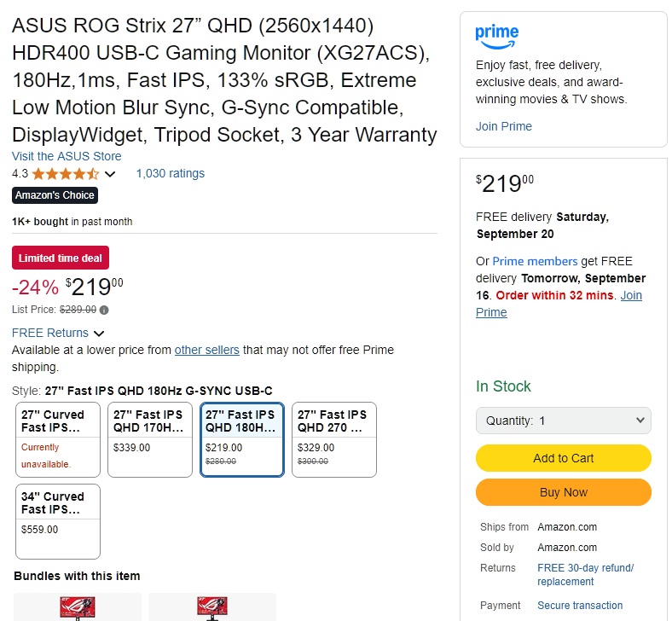Click the Limited time deal badge
This screenshot has width=672, height=621.
61,258
